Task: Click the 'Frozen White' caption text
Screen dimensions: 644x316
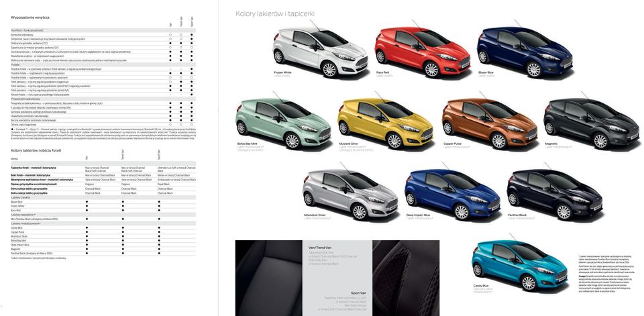Action: [x=282, y=72]
